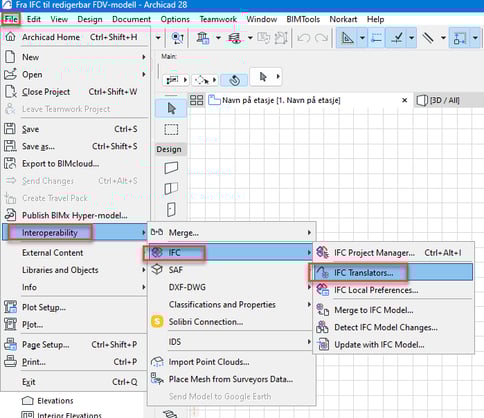Click the Solibri Connection yellow icon
Image resolution: width=484 pixels, height=418 pixels.
click(x=157, y=322)
